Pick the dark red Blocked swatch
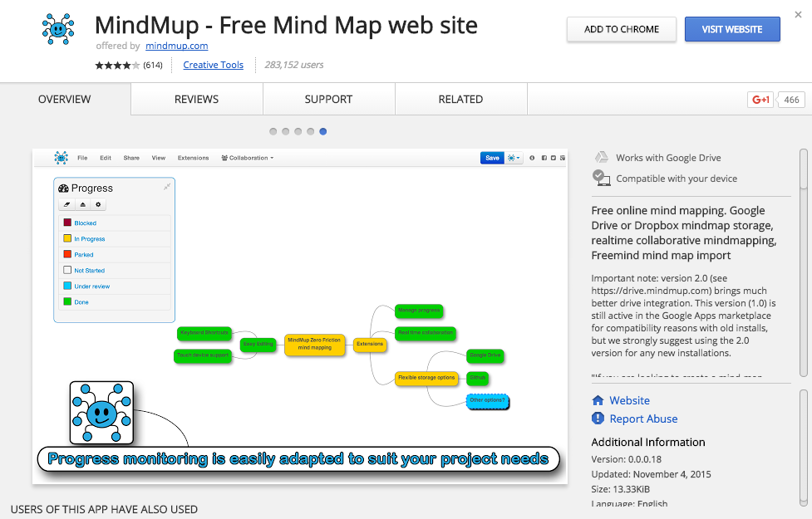812x519 pixels. pos(67,223)
